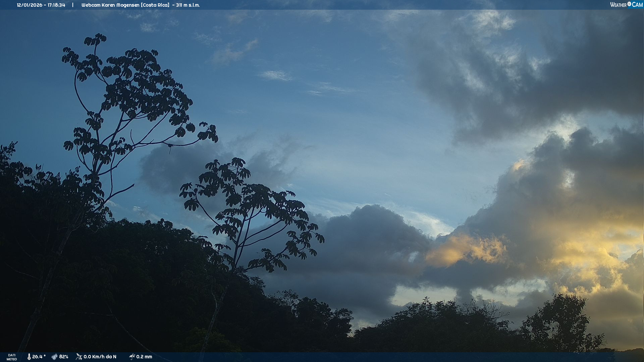Screen dimensions: 644x362
Task: Select the 26.4° temperature reading
Action: [x=39, y=357]
